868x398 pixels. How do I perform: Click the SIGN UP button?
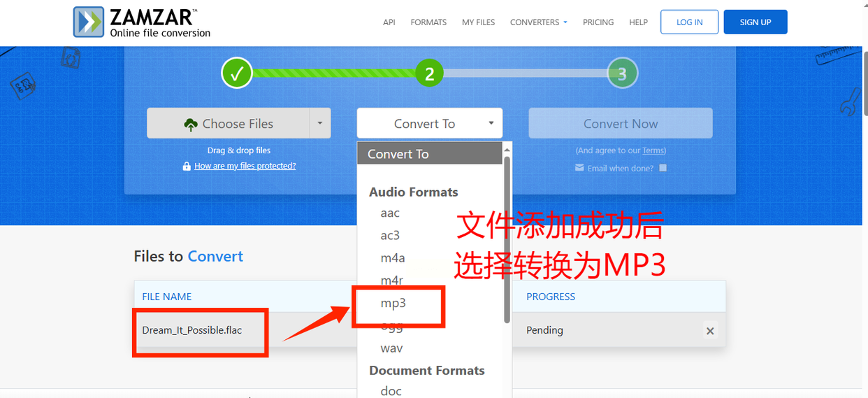pos(755,22)
